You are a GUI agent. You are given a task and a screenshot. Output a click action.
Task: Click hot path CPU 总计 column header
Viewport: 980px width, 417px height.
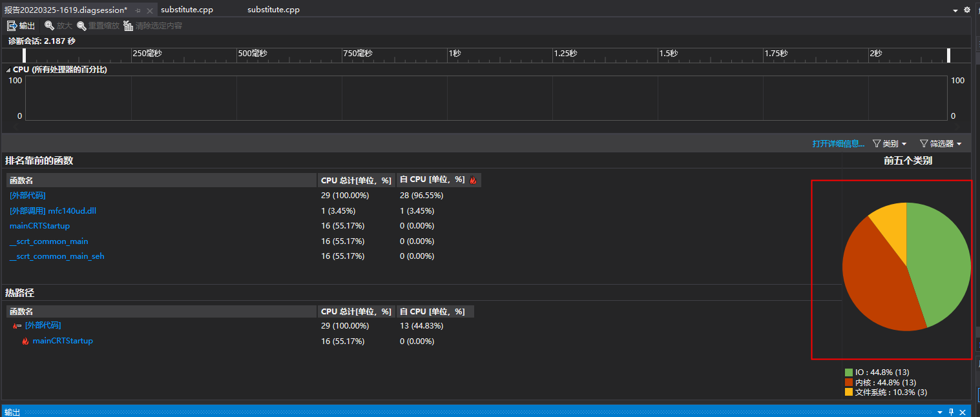click(356, 311)
